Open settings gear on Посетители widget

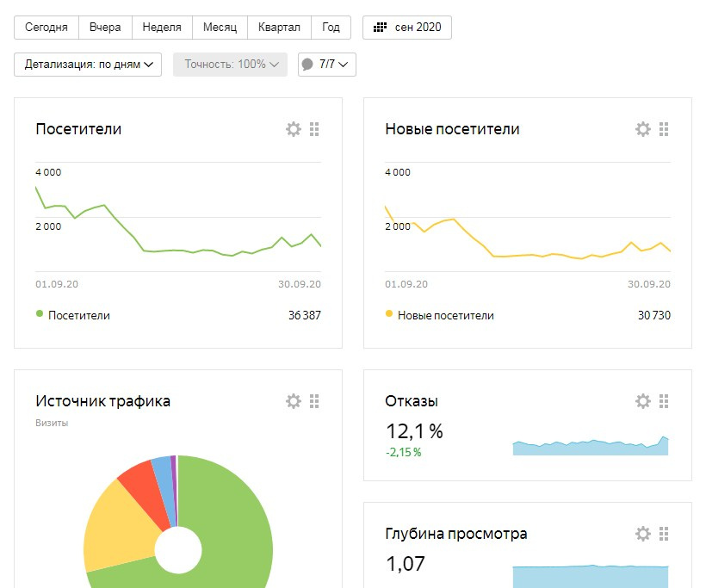point(293,129)
